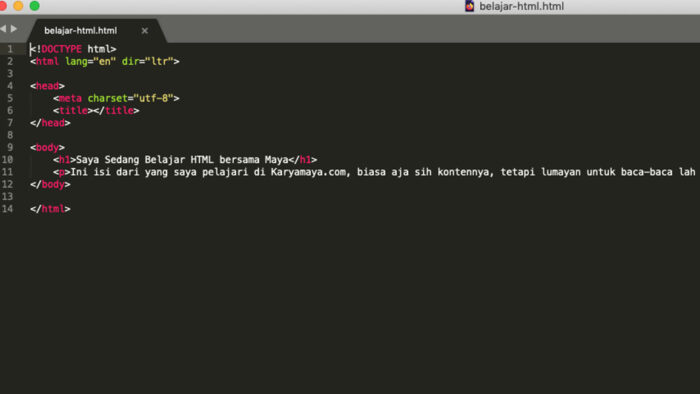Click line number 4 in gutter
The width and height of the screenshot is (700, 394).
(x=10, y=86)
